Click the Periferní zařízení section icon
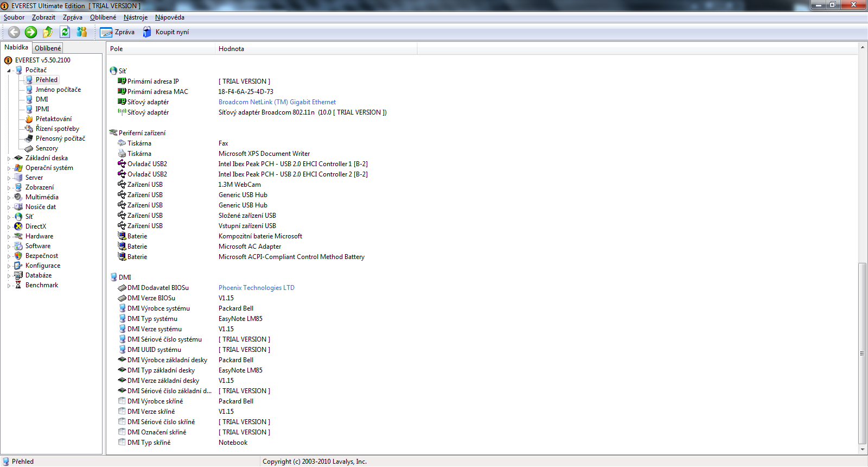 (x=113, y=133)
